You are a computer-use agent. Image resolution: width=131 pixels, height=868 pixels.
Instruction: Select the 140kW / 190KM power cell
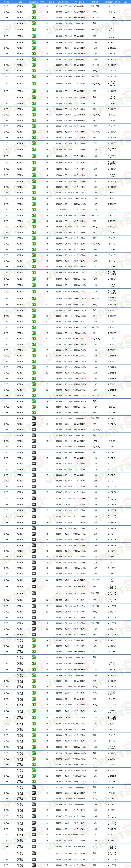pyautogui.click(x=80, y=311)
